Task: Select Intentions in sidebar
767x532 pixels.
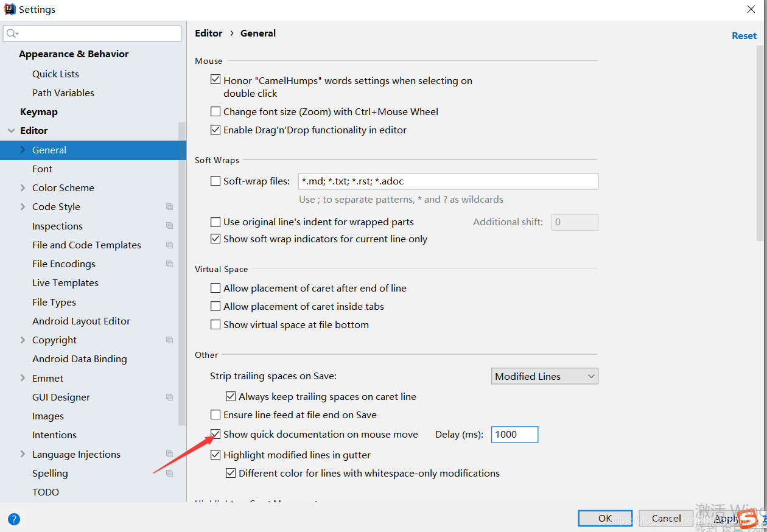Action: (54, 435)
